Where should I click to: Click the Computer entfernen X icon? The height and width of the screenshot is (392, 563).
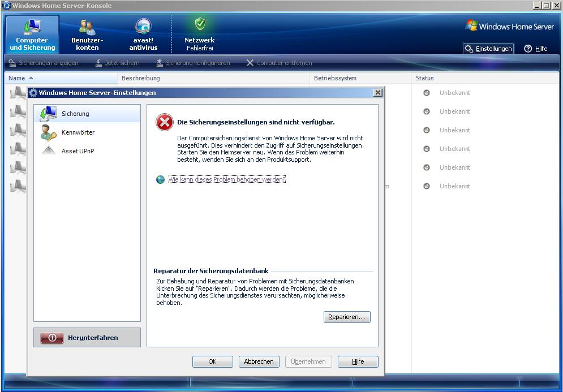[250, 63]
